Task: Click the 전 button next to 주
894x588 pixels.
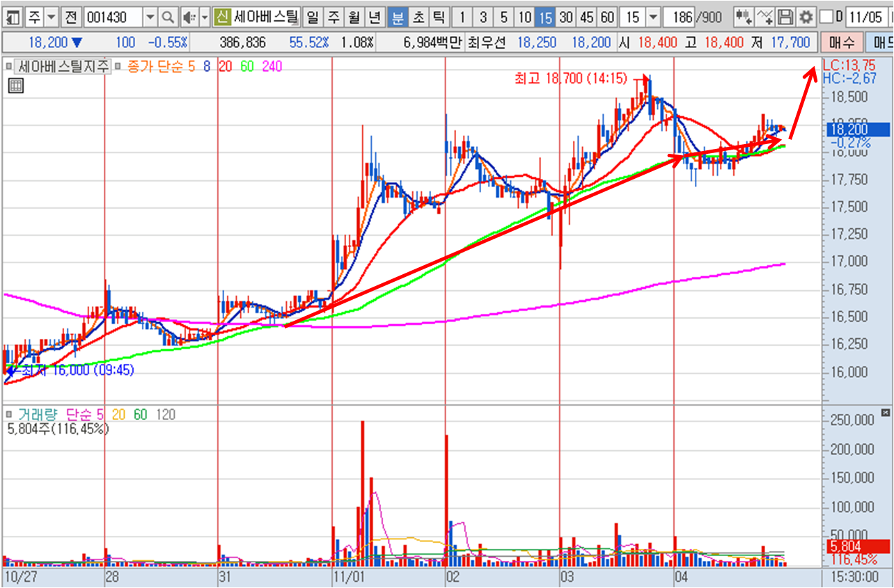Action: coord(72,16)
